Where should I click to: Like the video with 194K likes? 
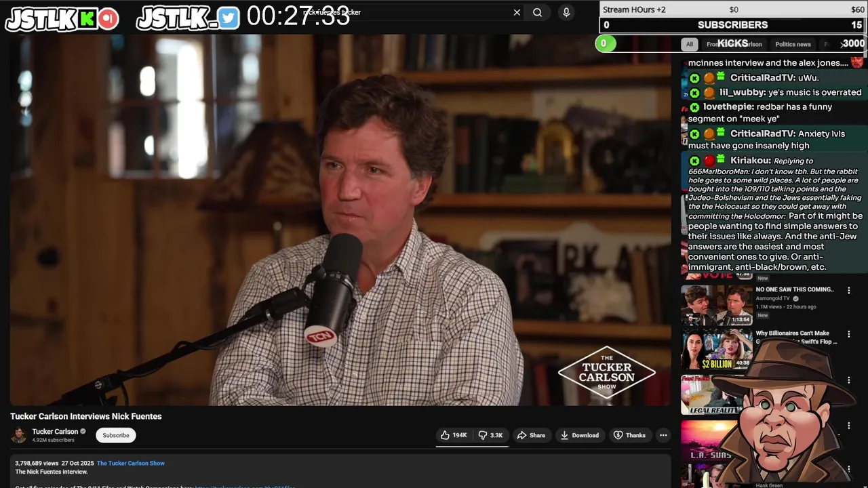tap(454, 435)
